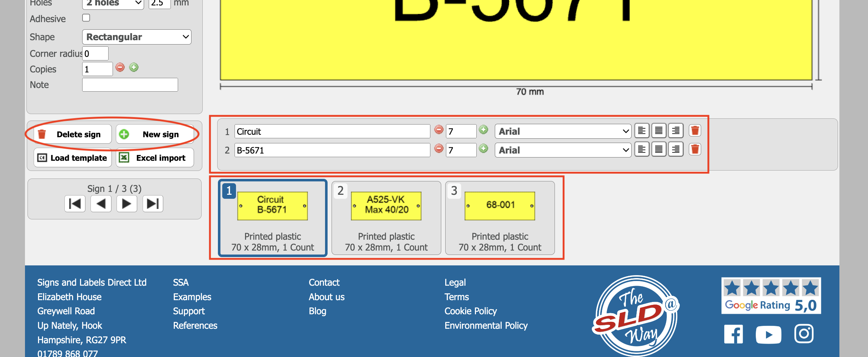Image resolution: width=868 pixels, height=357 pixels.
Task: Open the Instagram icon in footer
Action: point(804,333)
